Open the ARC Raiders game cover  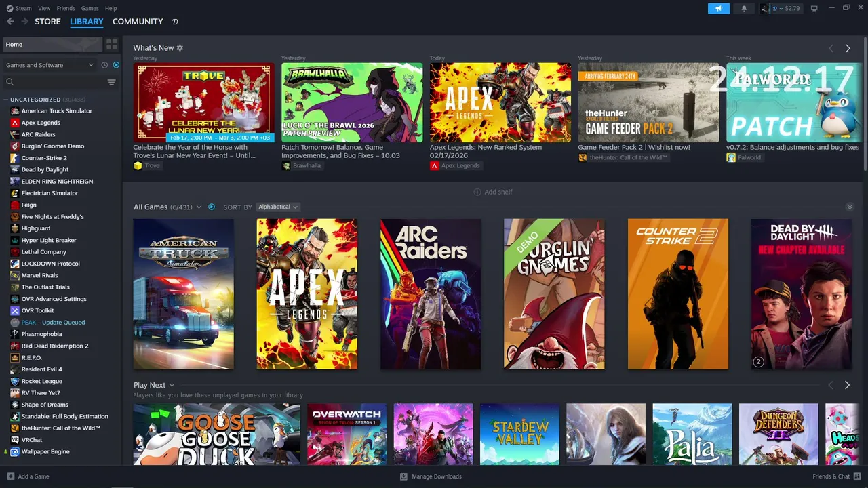431,294
